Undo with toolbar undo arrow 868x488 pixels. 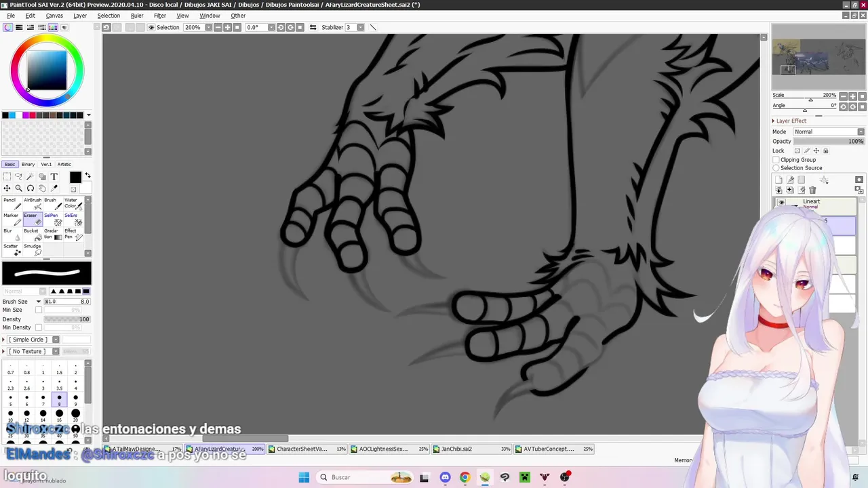[x=106, y=27]
